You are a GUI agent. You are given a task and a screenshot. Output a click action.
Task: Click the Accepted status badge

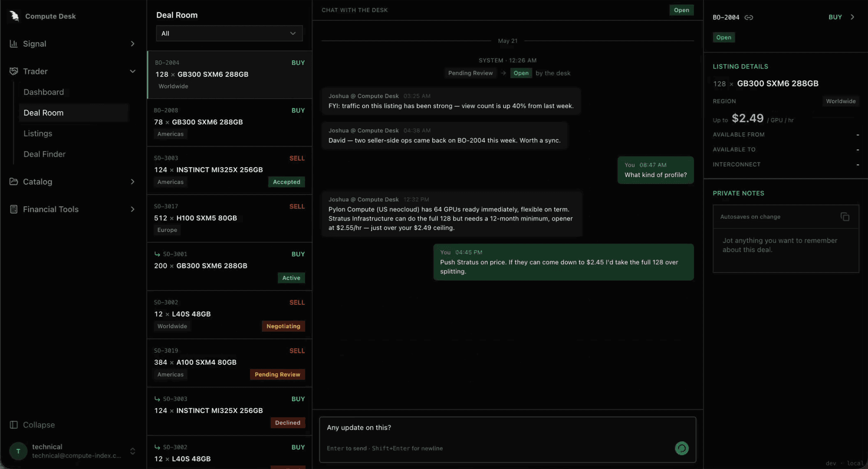click(x=286, y=182)
